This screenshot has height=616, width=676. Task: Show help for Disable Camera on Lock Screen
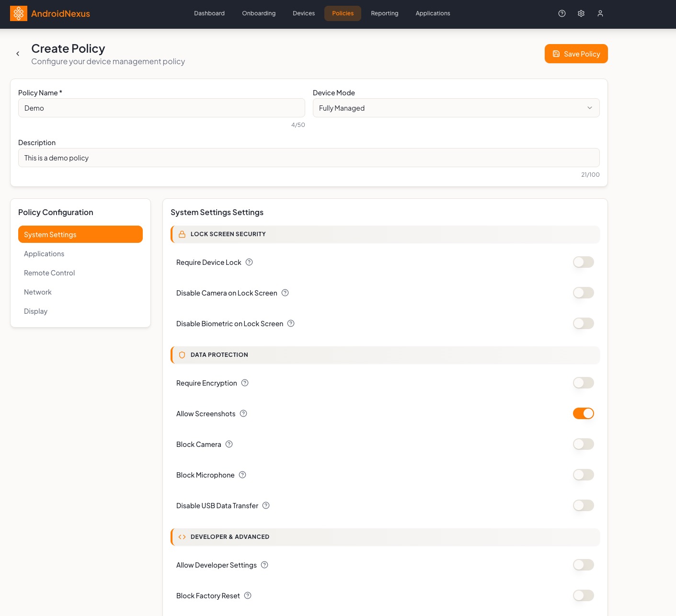(x=285, y=293)
